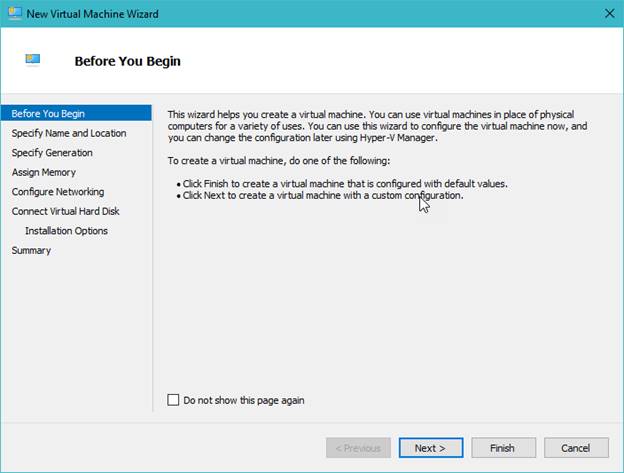Click the virtual machine icon beside Before You Begin

pos(33,60)
